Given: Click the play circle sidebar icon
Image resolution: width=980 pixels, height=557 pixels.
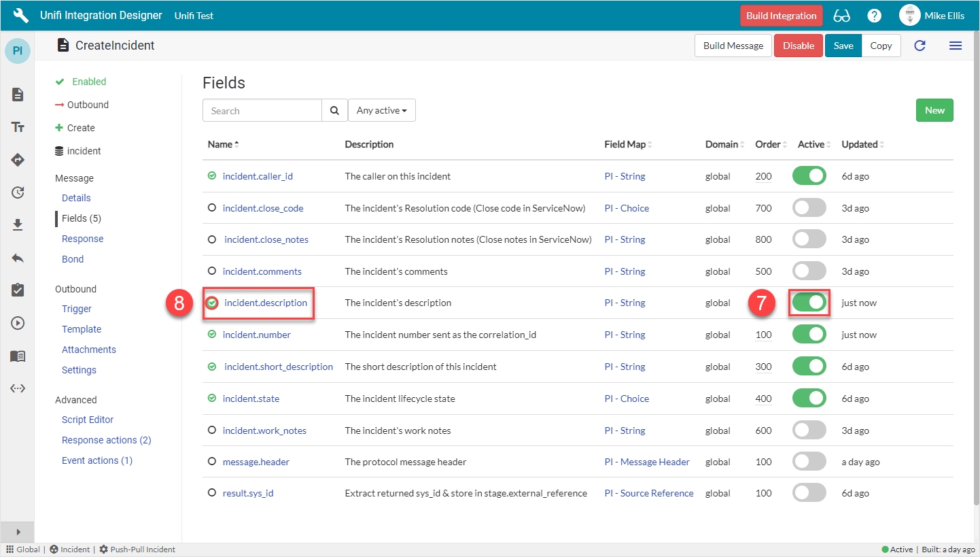Looking at the screenshot, I should tap(18, 323).
